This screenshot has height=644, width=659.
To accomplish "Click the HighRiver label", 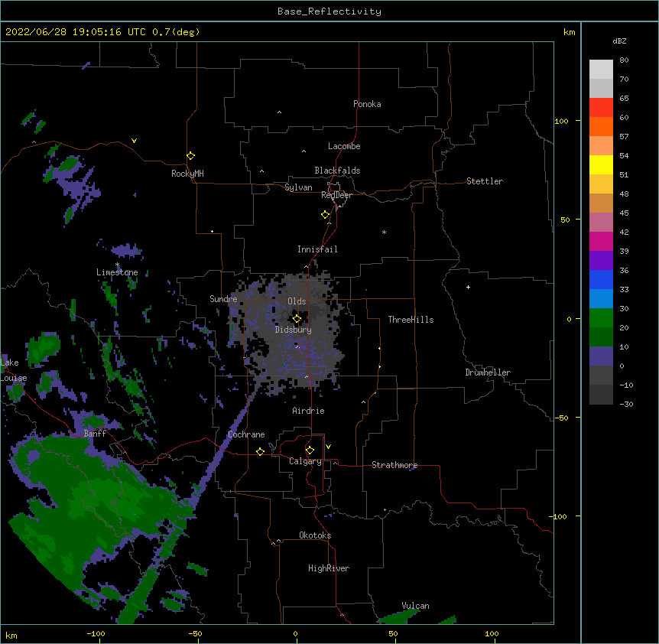I will coord(329,568).
